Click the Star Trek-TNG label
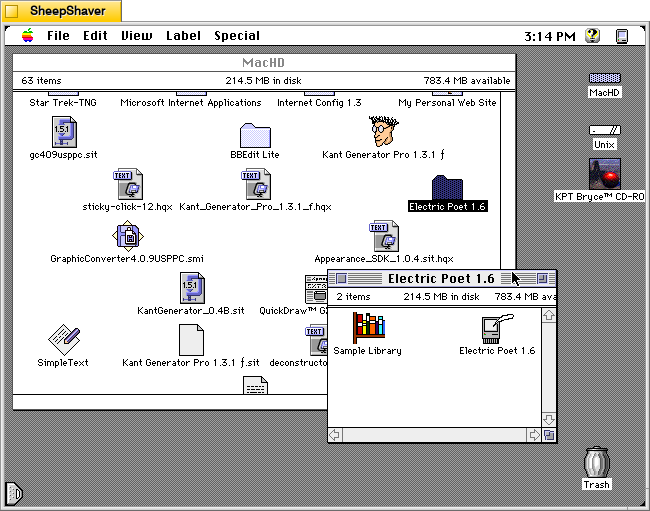 click(x=63, y=102)
